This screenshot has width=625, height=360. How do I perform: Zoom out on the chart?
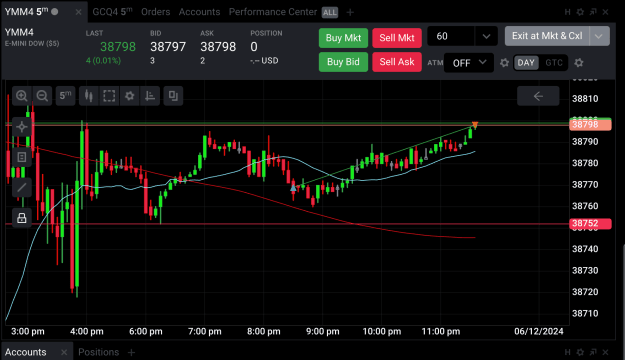(x=42, y=96)
